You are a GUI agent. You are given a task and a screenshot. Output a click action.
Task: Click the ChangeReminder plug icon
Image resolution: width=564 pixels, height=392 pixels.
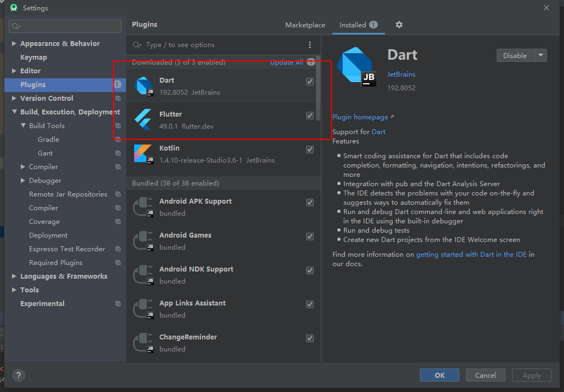pos(143,343)
